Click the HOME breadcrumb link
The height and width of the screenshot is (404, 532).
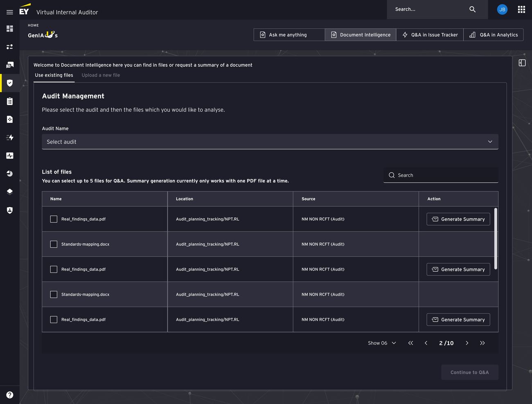click(33, 25)
